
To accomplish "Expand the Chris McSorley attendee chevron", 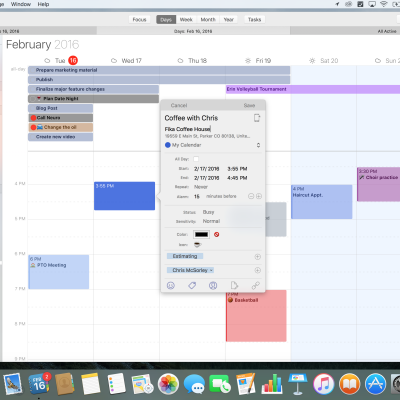I will click(211, 270).
